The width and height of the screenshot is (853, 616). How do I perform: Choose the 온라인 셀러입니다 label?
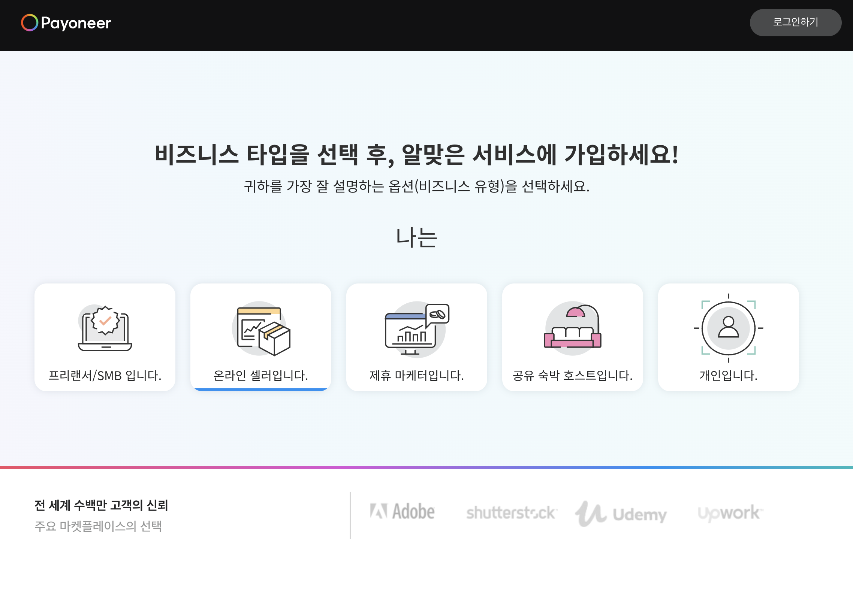(260, 375)
